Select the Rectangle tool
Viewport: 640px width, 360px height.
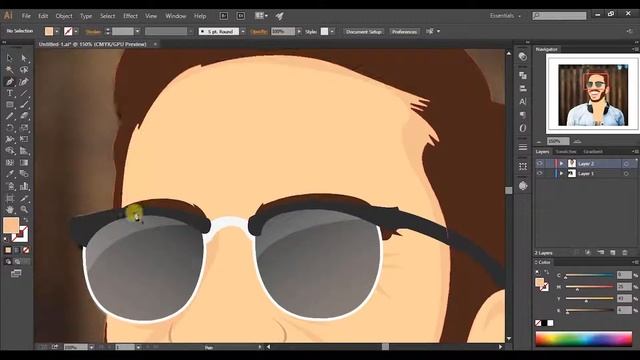tap(10, 104)
